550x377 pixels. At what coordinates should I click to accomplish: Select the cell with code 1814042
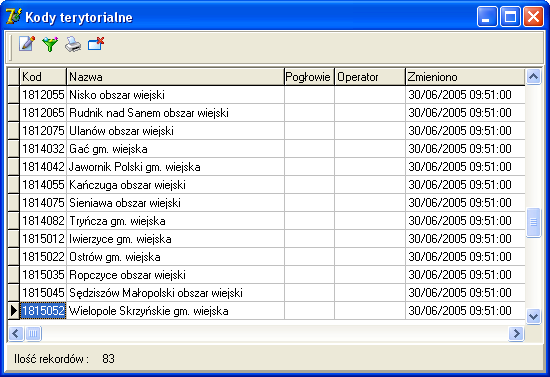(43, 167)
